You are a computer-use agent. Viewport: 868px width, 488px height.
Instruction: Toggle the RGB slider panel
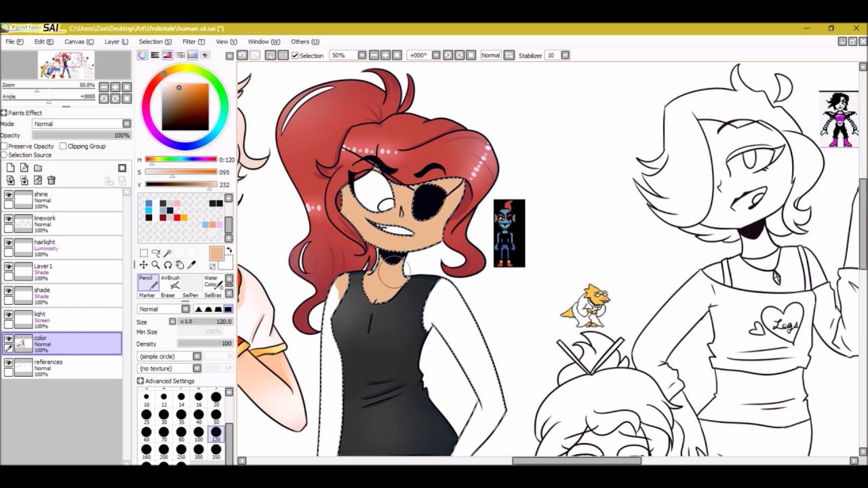(155, 55)
